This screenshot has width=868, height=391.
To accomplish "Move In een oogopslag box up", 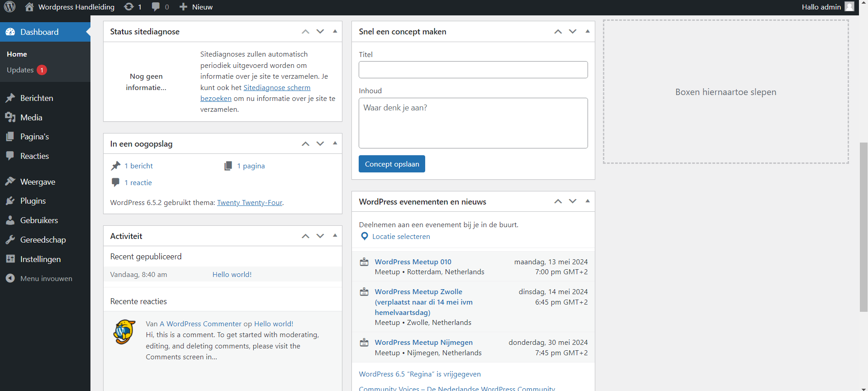I will click(x=306, y=144).
